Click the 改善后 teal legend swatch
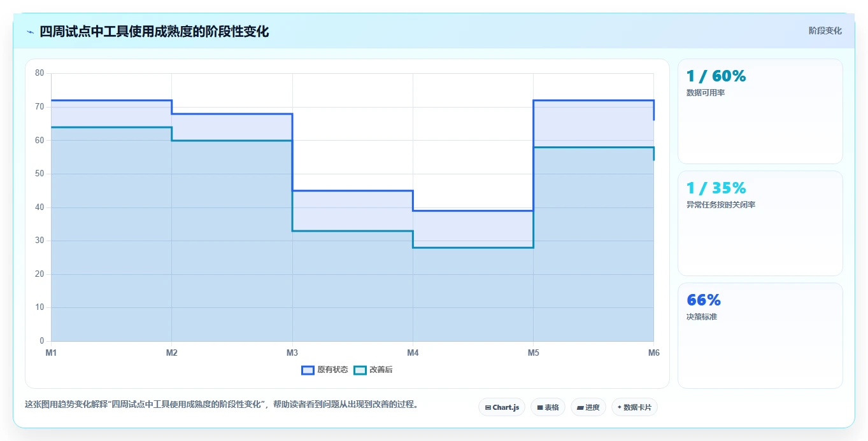 (360, 370)
